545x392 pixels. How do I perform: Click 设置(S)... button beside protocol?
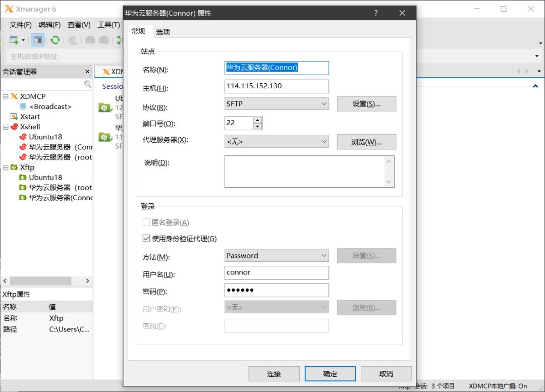point(366,104)
